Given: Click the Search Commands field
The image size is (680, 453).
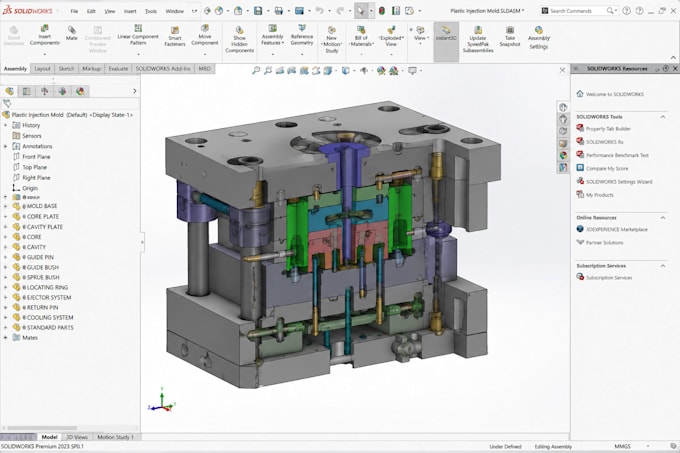Looking at the screenshot, I should click(579, 11).
